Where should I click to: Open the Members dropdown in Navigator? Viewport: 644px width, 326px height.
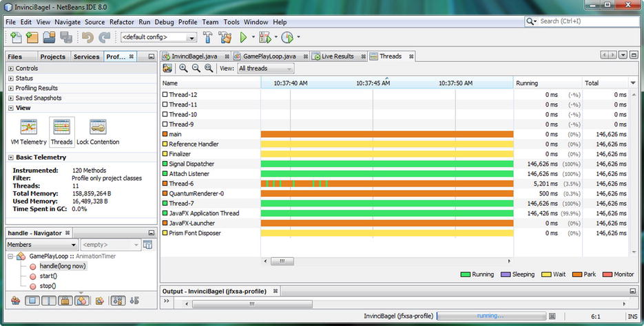(42, 245)
